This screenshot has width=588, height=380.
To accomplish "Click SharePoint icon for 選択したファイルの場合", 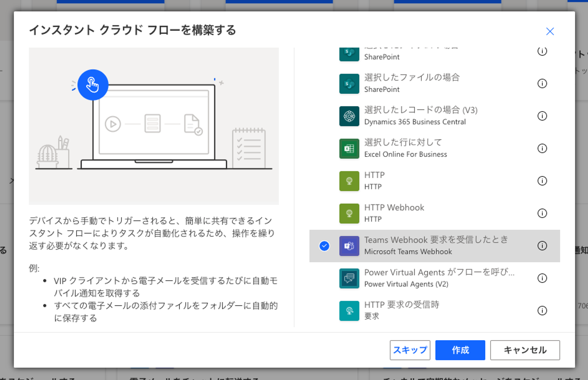I will [349, 84].
